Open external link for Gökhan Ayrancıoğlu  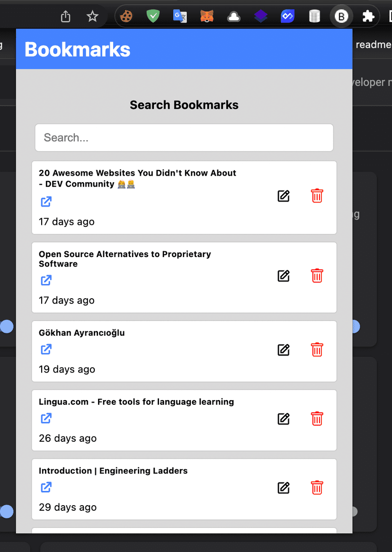point(46,349)
